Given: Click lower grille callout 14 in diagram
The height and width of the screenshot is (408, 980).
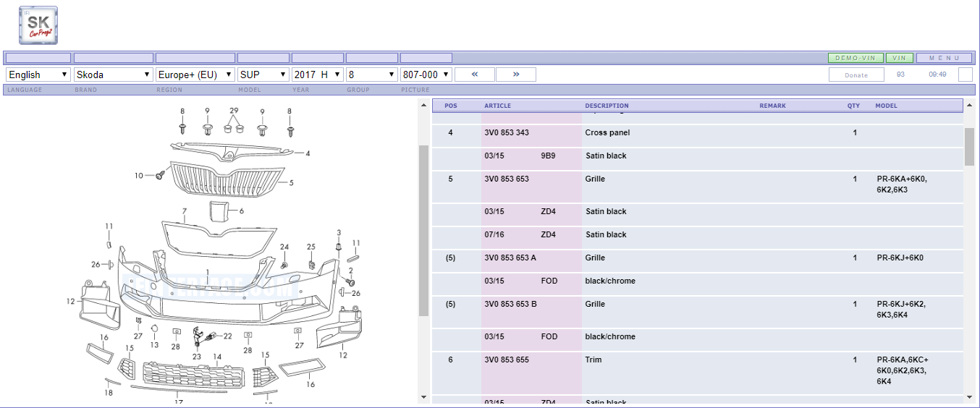Looking at the screenshot, I should point(217,357).
